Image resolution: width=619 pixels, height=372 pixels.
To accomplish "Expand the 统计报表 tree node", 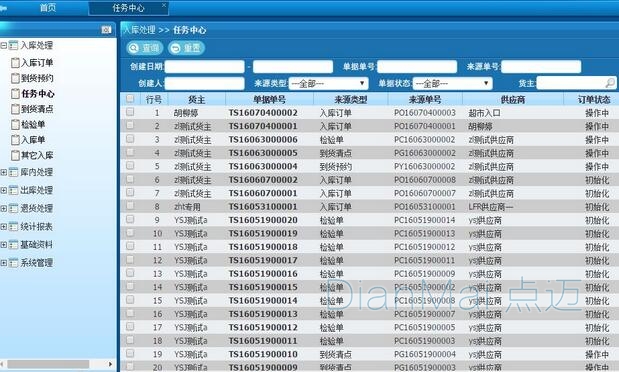I will click(x=4, y=227).
